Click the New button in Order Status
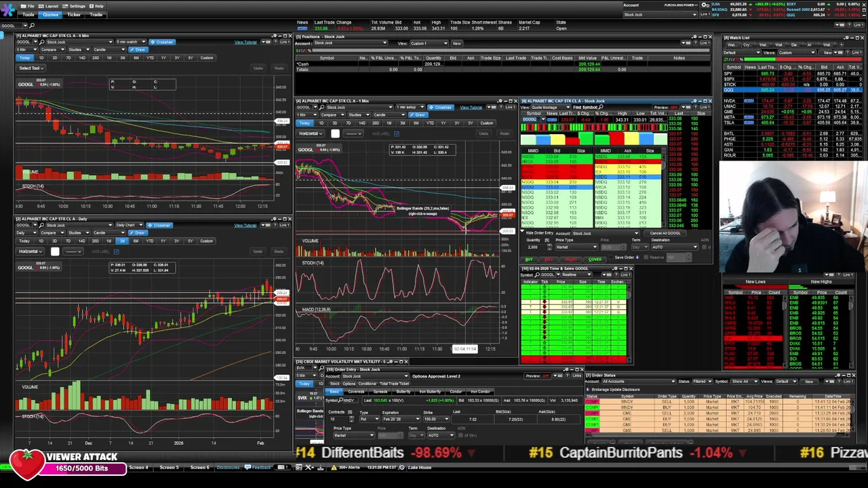Viewport: 868px width, 488px height. pyautogui.click(x=809, y=382)
